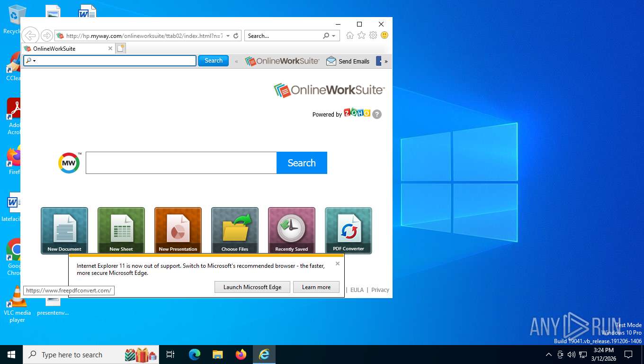644x364 pixels.
Task: Open the EULA link
Action: (357, 290)
